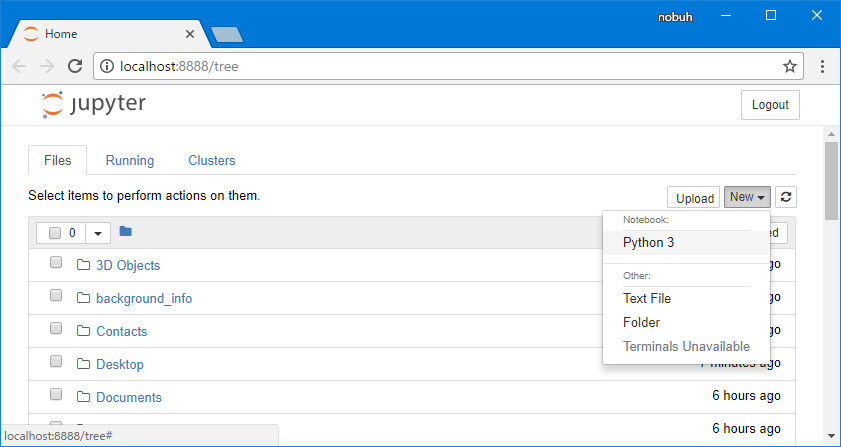Screen dimensions: 841x447
Task: Refresh the notebook file list
Action: pos(786,197)
